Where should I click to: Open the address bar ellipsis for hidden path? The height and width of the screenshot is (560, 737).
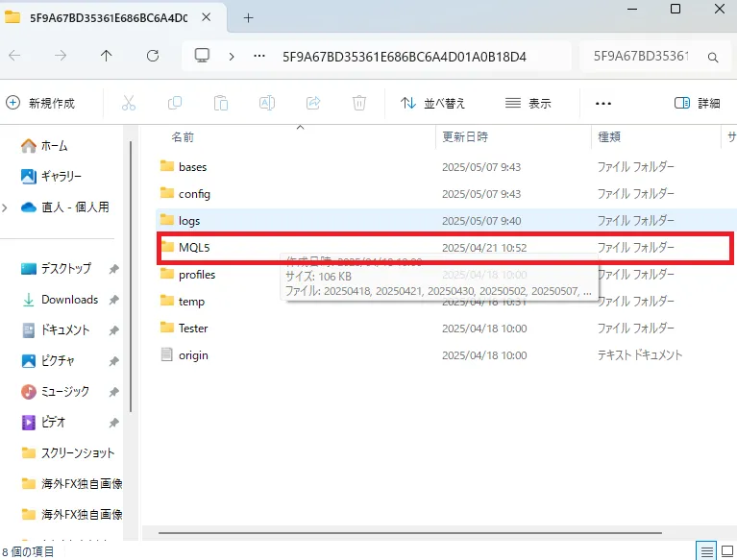(x=259, y=56)
